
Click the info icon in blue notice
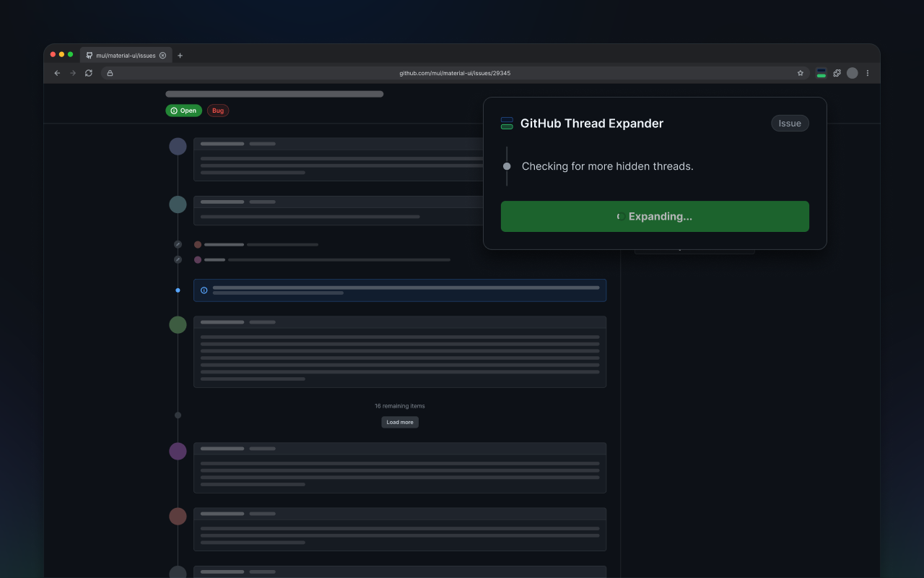[204, 290]
